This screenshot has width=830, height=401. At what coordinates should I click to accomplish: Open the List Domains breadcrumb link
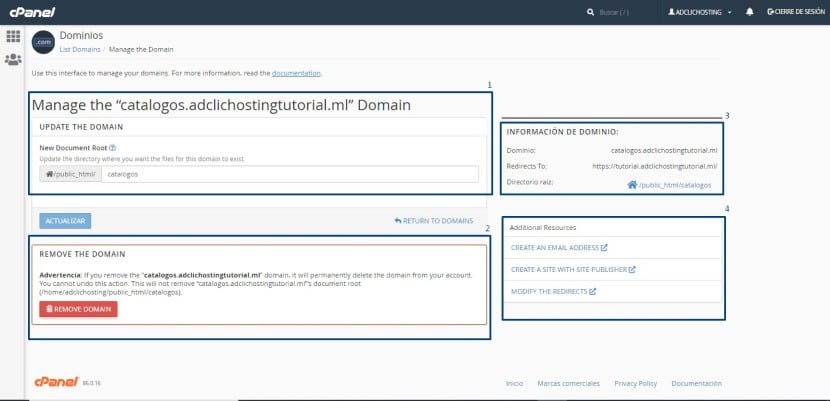pyautogui.click(x=79, y=49)
